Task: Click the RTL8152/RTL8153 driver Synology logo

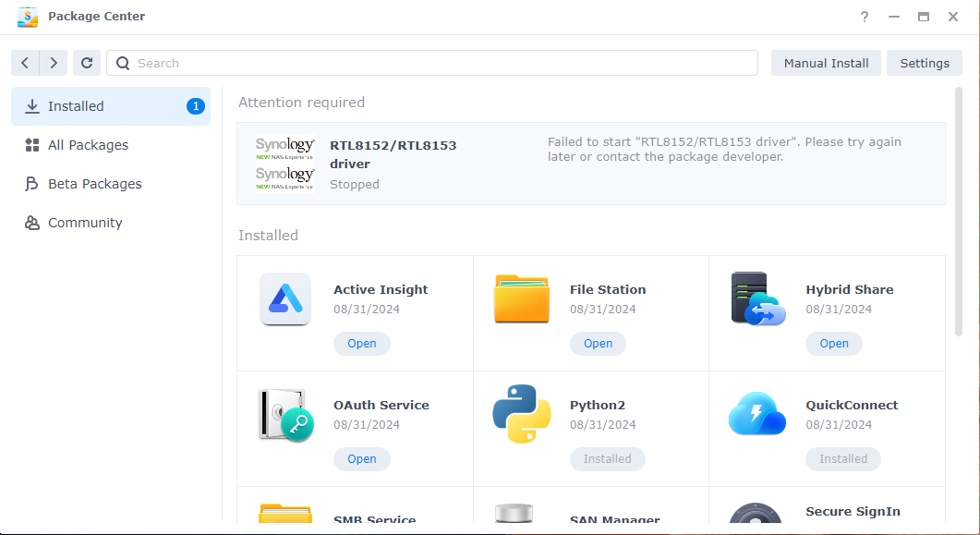Action: (x=285, y=164)
